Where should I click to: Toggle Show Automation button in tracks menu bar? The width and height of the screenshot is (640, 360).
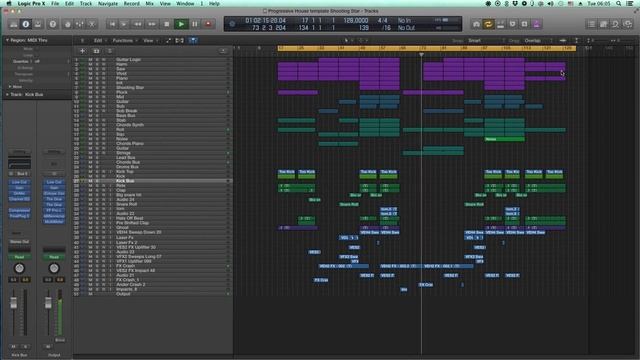[x=169, y=40]
